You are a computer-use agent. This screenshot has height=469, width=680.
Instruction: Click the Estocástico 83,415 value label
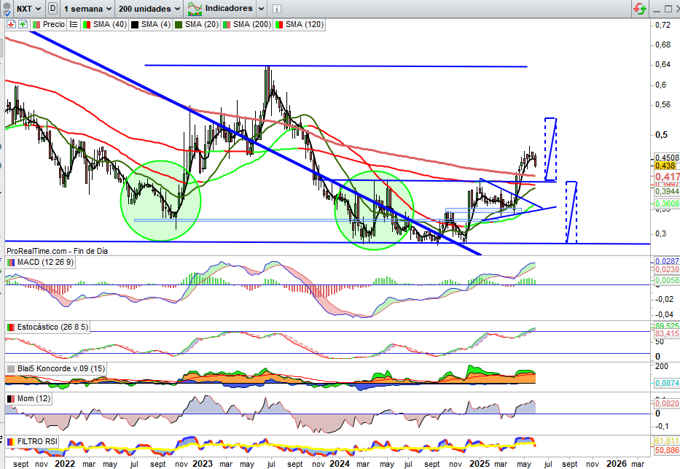[667, 333]
